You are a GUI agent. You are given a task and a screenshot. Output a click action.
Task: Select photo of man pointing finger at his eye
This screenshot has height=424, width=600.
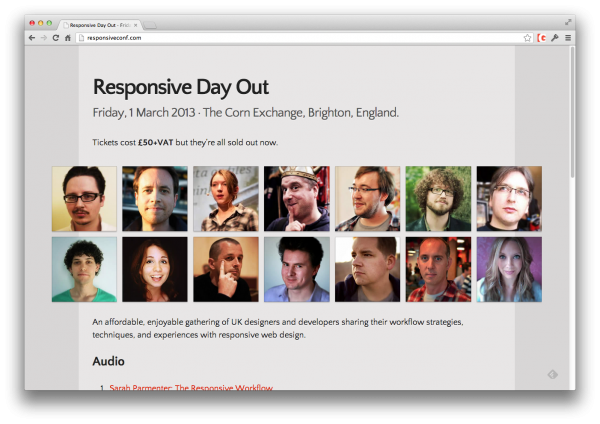[x=226, y=269]
